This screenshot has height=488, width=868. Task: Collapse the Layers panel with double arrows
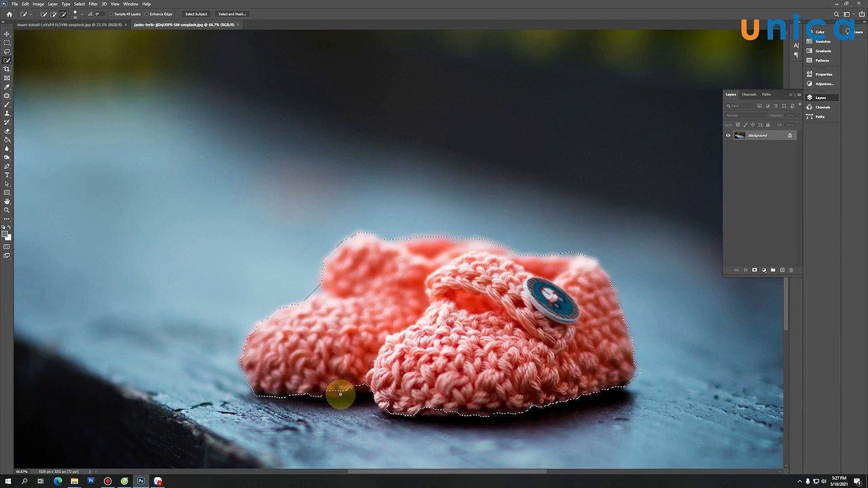point(791,94)
